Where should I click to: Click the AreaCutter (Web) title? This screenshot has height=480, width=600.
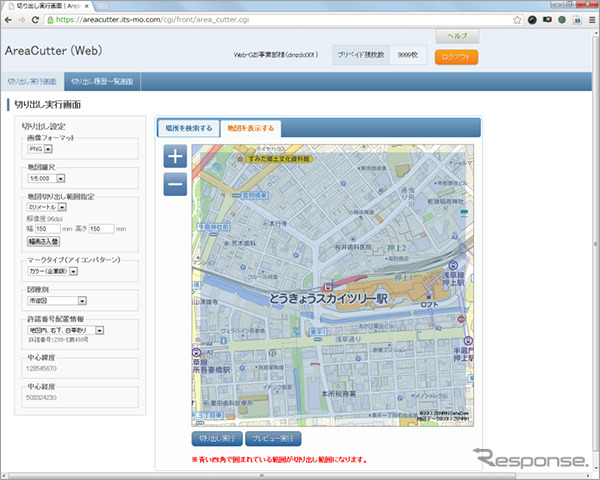(x=54, y=51)
